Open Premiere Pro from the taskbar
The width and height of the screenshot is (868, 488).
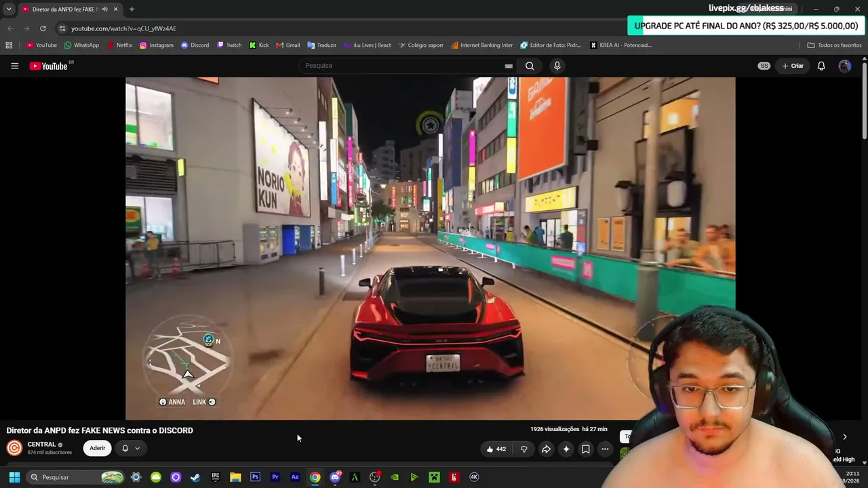pos(275,477)
